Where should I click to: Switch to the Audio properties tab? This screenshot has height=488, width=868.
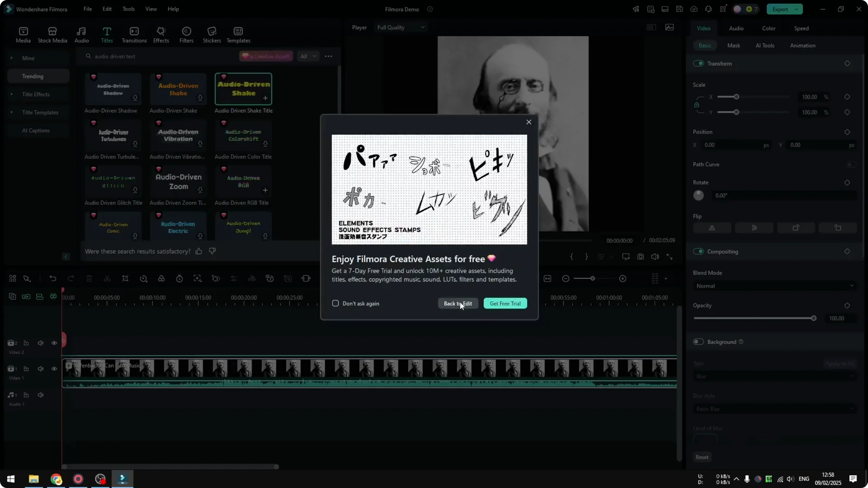(736, 28)
